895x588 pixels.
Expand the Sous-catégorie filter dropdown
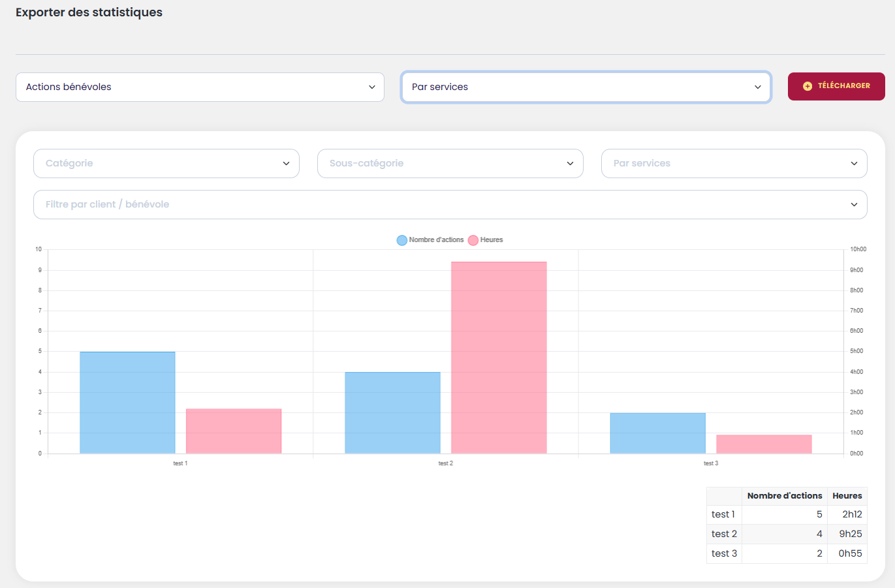450,163
